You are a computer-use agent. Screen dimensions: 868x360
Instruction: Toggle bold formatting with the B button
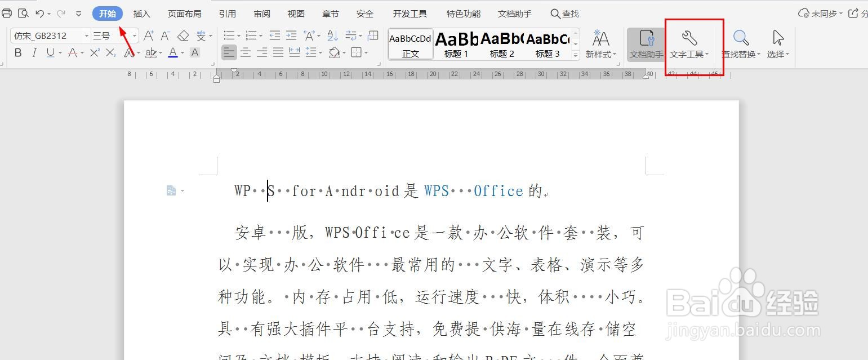coord(17,52)
